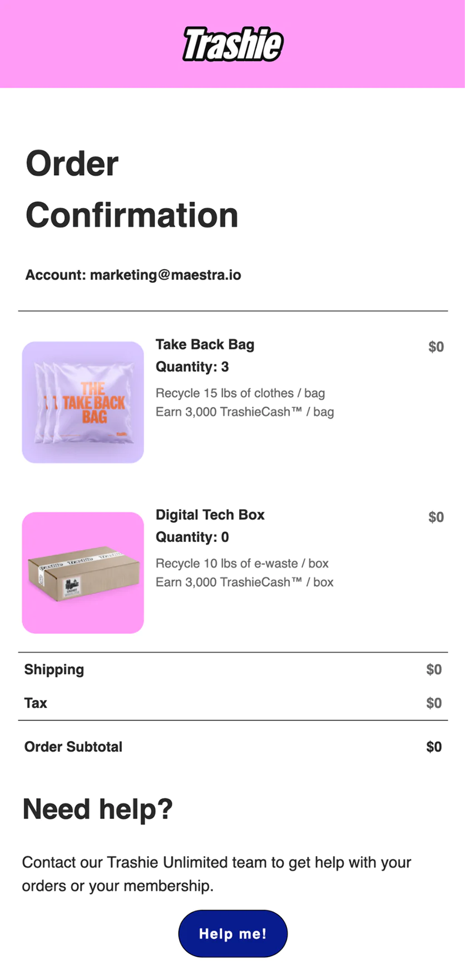
Task: Click Earn 3,000 TrashieCash per box text
Action: [x=244, y=582]
